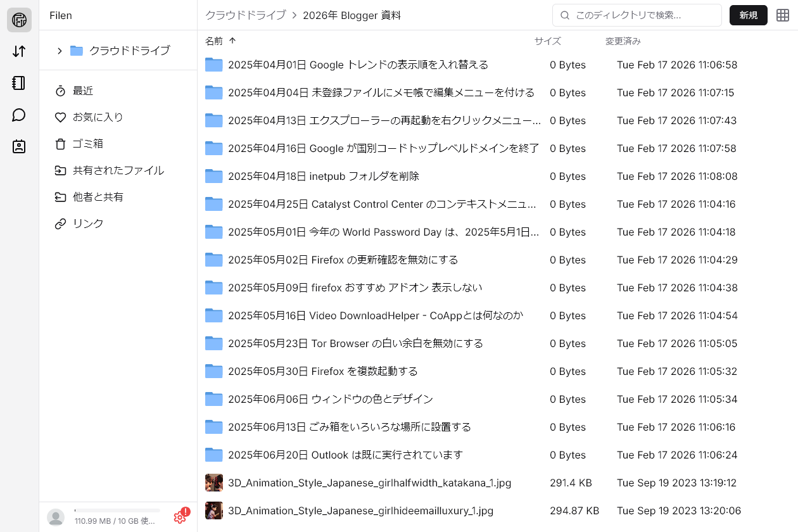Click the Filen logo at the top left
This screenshot has height=532, width=798.
pyautogui.click(x=18, y=20)
